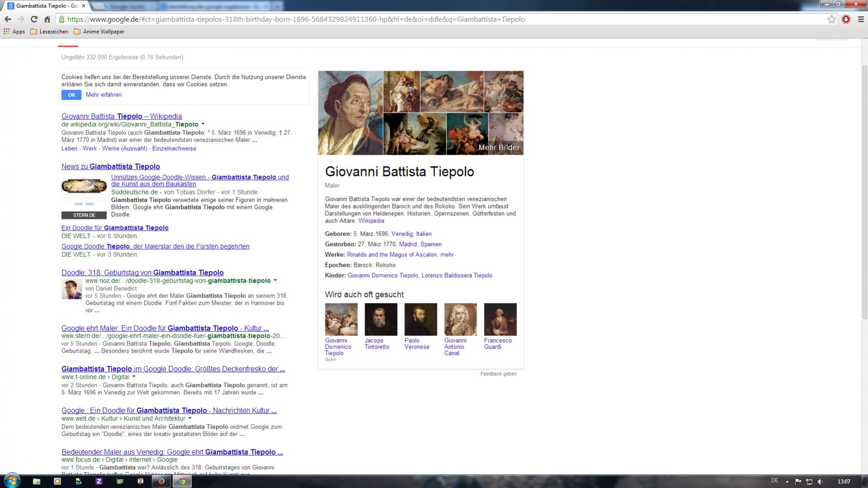868x488 pixels.
Task: Open Giovanni Antonio Canal related search
Action: pyautogui.click(x=460, y=329)
